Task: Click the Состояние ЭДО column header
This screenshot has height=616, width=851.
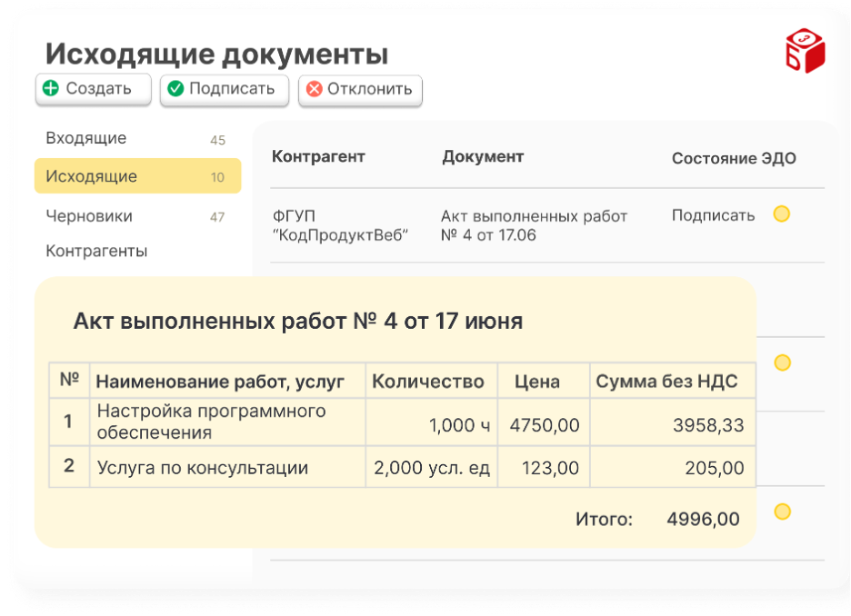Action: (x=733, y=158)
